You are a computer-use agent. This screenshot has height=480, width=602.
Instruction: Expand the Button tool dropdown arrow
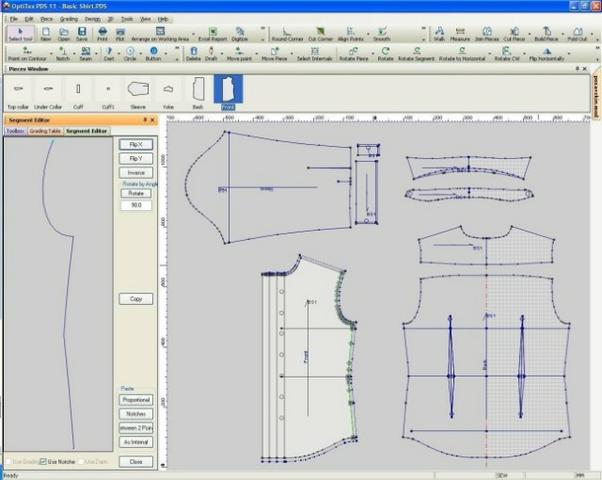pos(165,54)
